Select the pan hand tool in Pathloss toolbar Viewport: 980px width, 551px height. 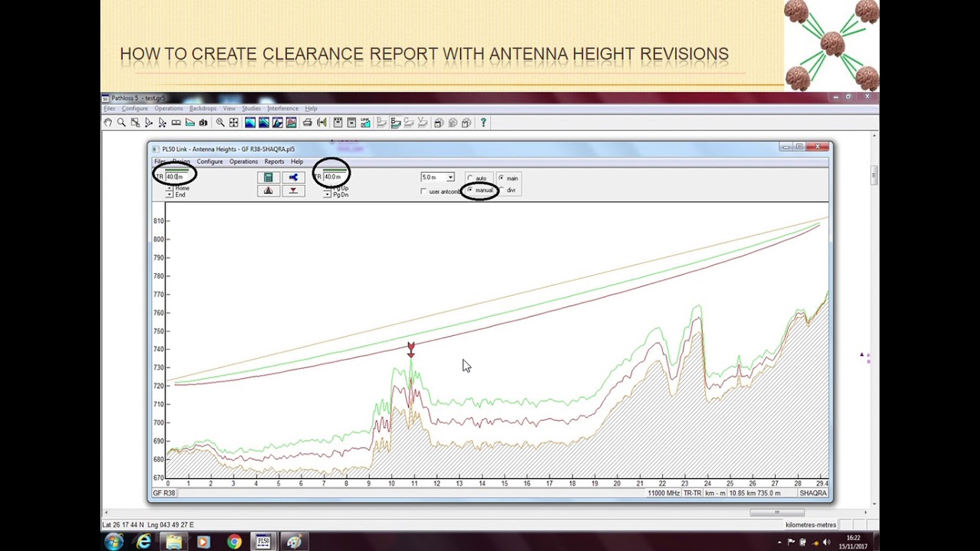tap(108, 122)
